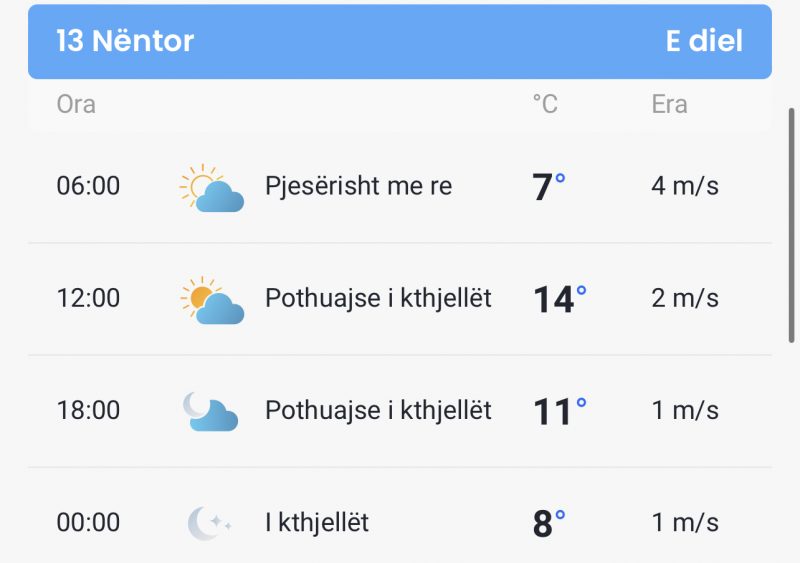Tap the moon and cloud icon at 18:00

point(210,411)
